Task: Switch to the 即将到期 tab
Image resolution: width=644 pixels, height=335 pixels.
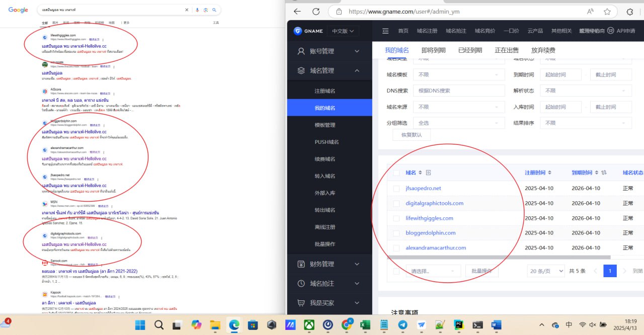Action: tap(433, 50)
